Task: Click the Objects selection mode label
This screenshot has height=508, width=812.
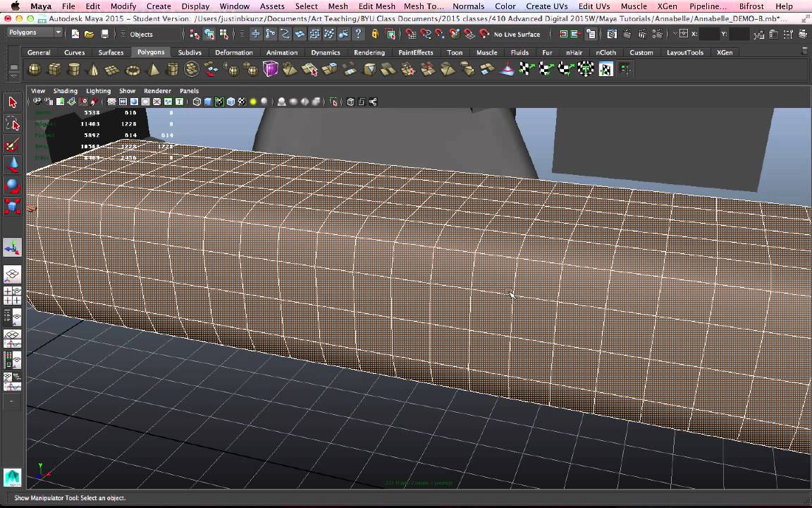Action: (142, 34)
